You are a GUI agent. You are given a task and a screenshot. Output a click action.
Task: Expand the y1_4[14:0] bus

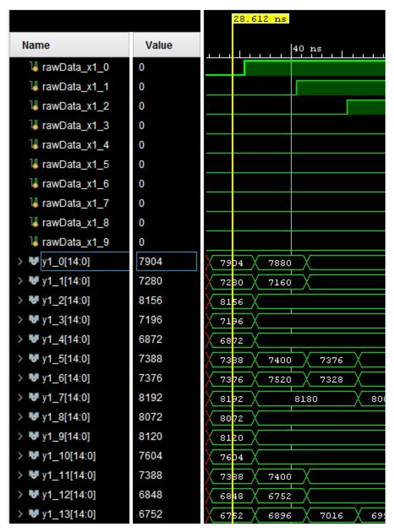(20, 339)
